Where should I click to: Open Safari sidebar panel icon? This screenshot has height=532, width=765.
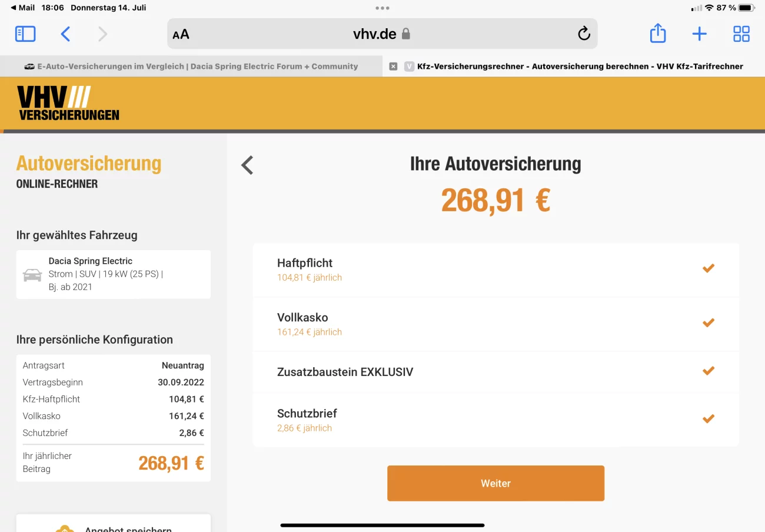(25, 34)
